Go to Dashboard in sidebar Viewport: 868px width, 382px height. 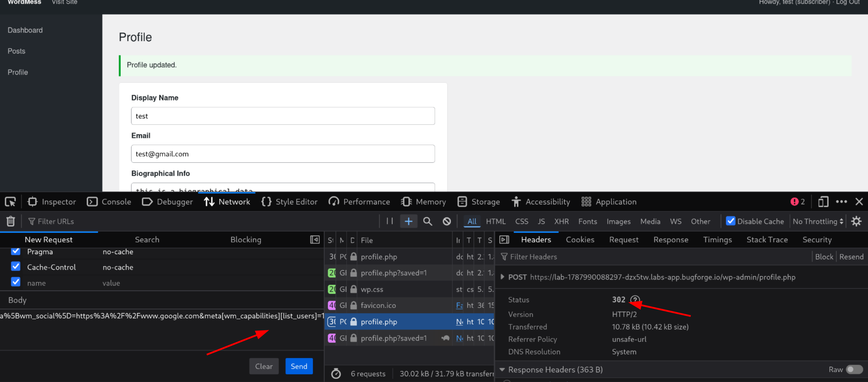[25, 30]
